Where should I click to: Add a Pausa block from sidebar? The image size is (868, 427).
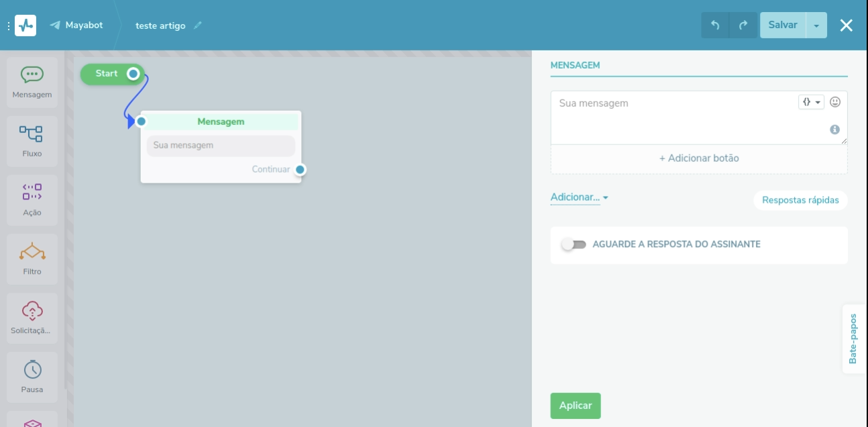click(32, 378)
